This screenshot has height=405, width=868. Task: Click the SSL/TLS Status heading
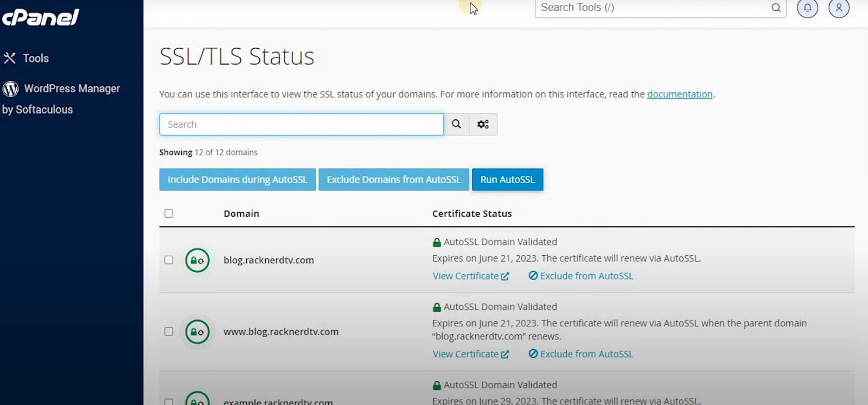[x=237, y=56]
